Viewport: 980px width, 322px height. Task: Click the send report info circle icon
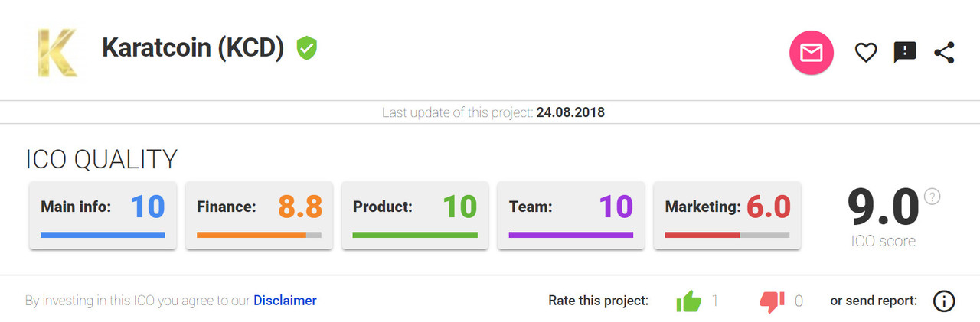(x=944, y=301)
